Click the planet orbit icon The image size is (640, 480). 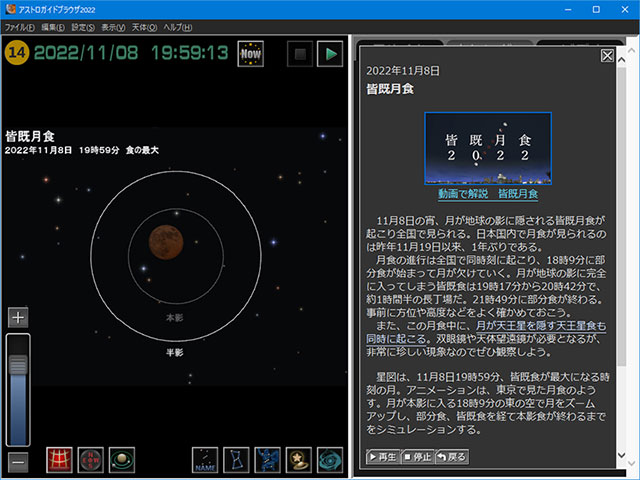pos(122,459)
